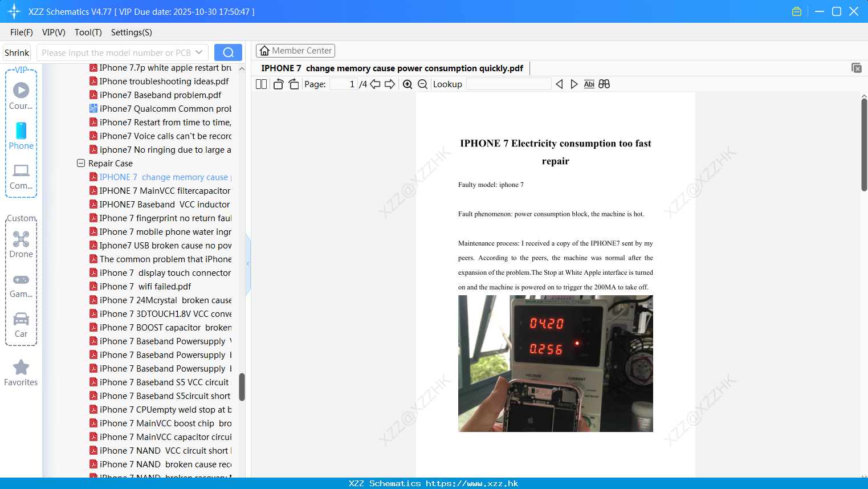Open File menu
Image resolution: width=868 pixels, height=489 pixels.
(22, 32)
